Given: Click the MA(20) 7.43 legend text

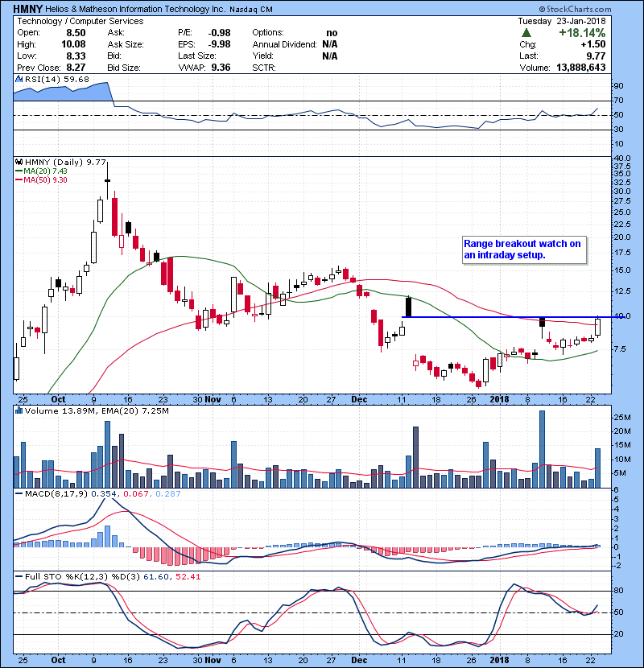Looking at the screenshot, I should coord(45,171).
